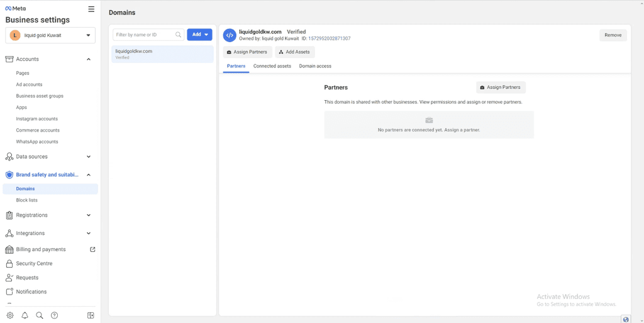Click the orange L business avatar
Screen dimensions: 644x323
[15, 35]
